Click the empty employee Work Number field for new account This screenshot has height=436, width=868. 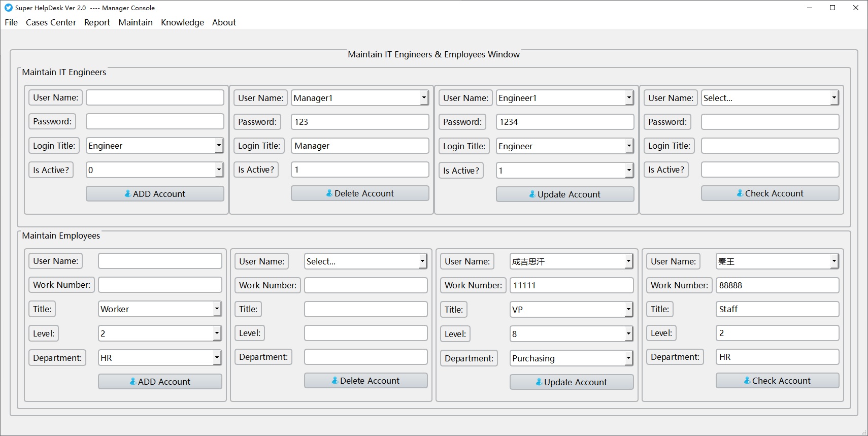160,285
